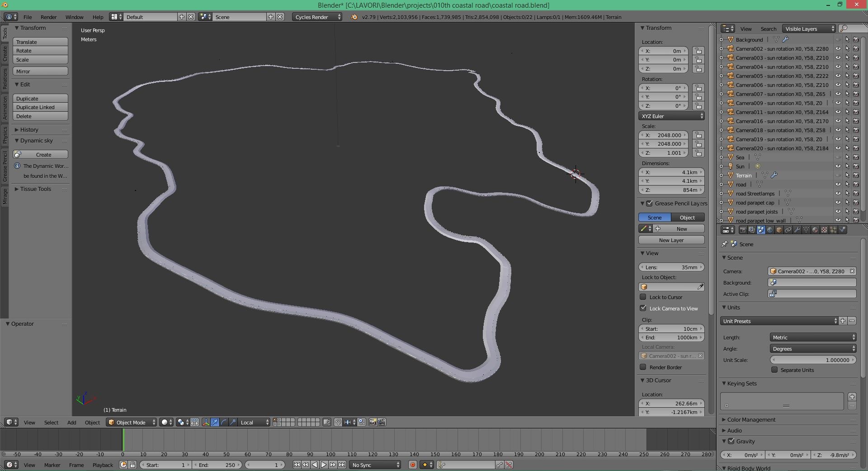Viewport: 868px width, 471px height.
Task: Open the Material properties tab sphere icon
Action: (x=815, y=230)
